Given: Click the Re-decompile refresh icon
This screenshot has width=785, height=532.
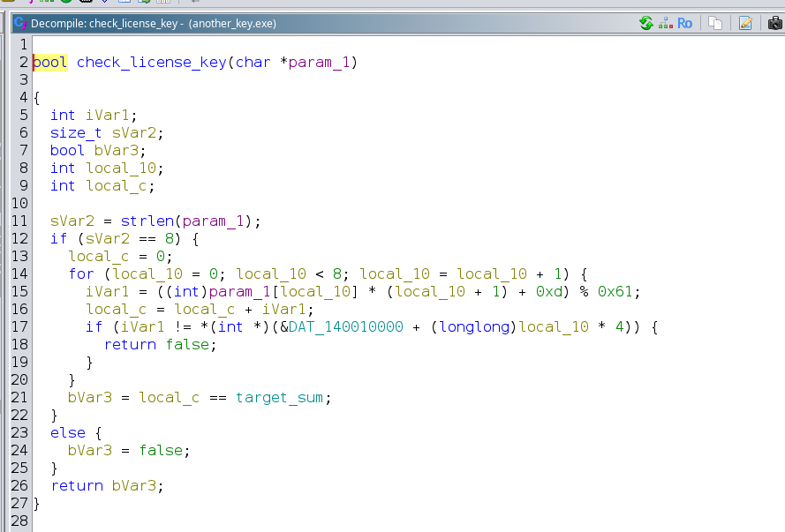Looking at the screenshot, I should point(646,23).
